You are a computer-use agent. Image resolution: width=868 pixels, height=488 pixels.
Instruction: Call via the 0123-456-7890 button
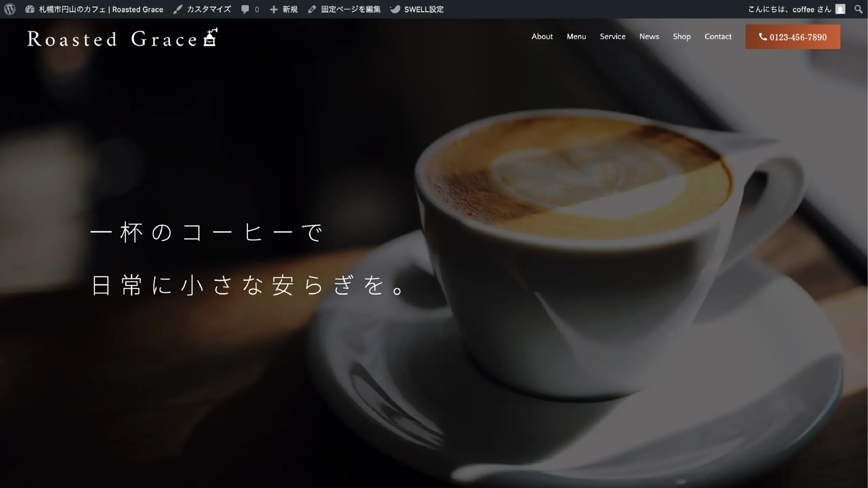[x=793, y=37]
